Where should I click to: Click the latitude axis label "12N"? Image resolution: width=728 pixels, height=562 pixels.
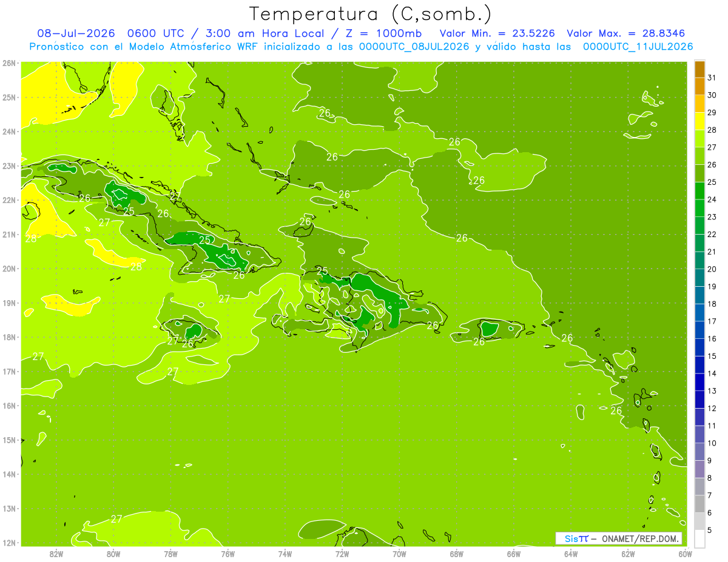click(9, 543)
